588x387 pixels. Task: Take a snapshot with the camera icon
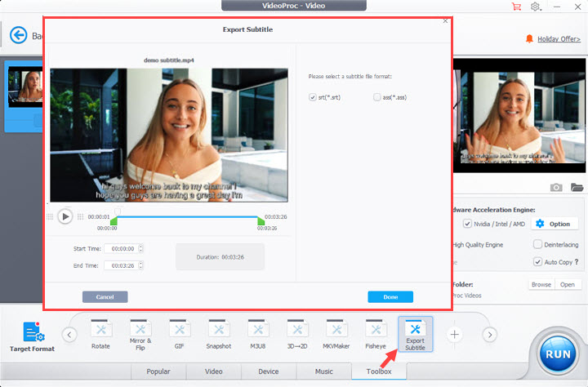556,187
